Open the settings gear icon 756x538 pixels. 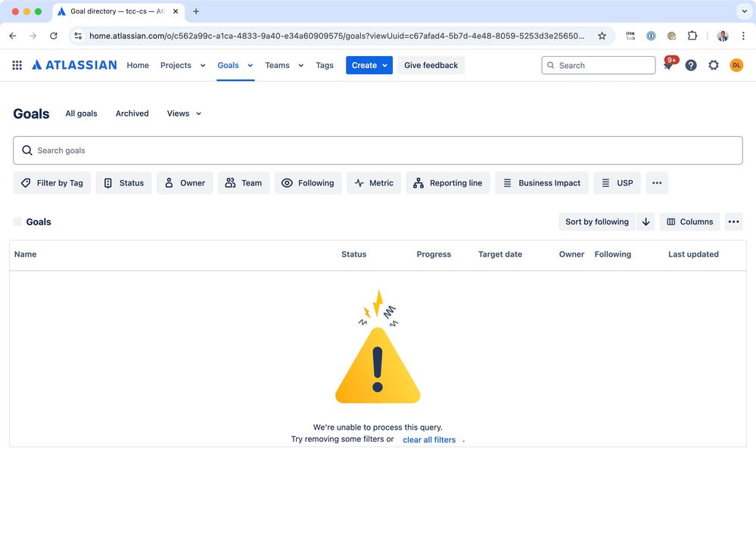(x=714, y=65)
